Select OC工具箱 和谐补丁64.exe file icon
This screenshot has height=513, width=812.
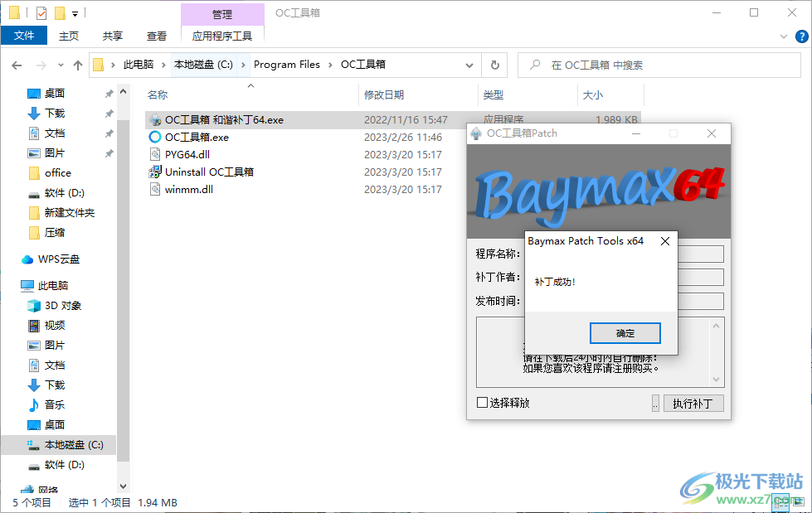click(x=155, y=120)
